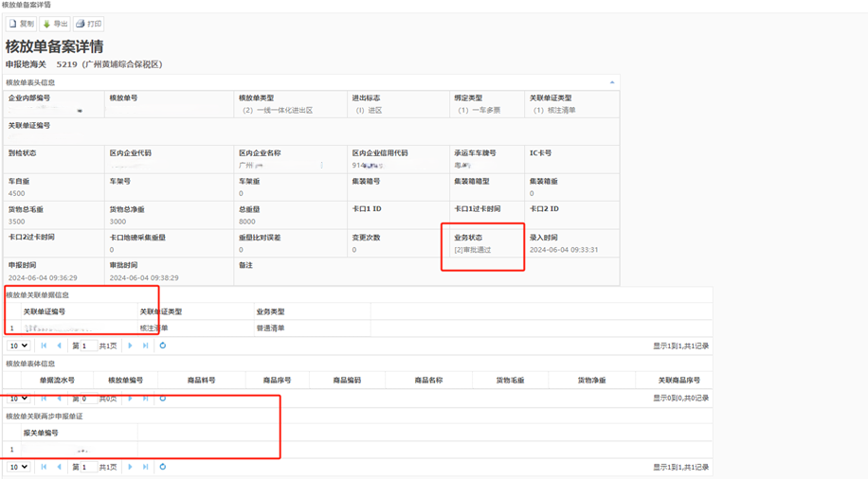Click the 货物毛重 column header

(x=511, y=380)
